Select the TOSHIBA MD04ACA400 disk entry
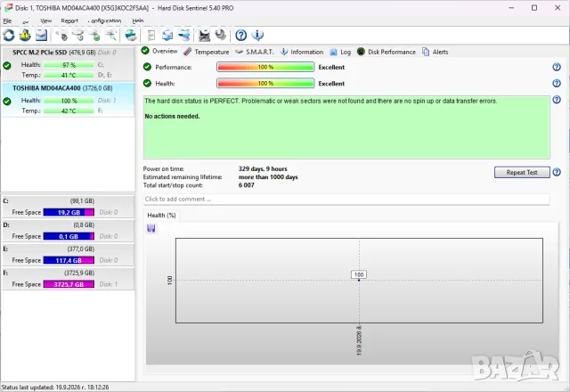570x392 pixels. pyautogui.click(x=68, y=100)
